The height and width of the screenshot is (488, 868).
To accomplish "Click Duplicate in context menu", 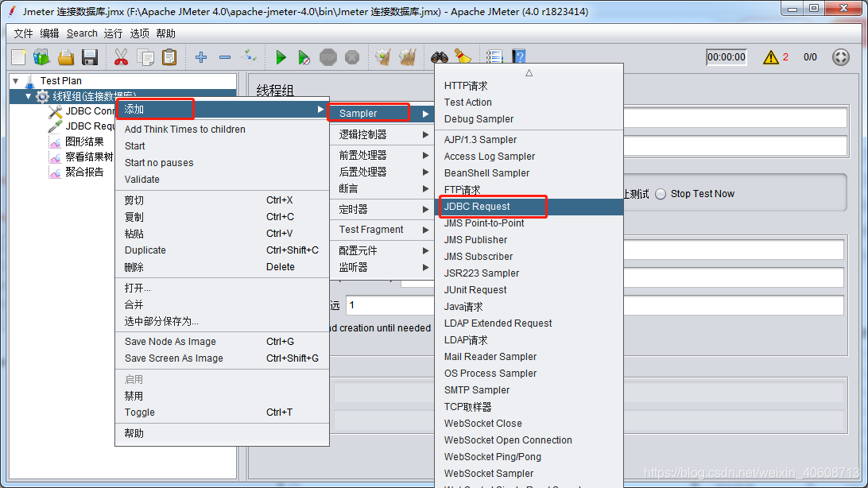I will [x=222, y=250].
